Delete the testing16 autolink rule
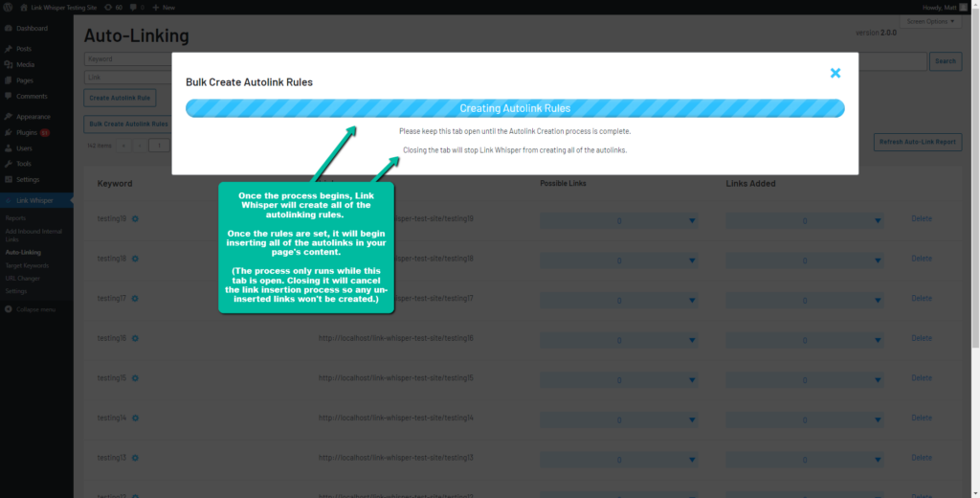Viewport: 980px width, 498px height. coord(922,338)
